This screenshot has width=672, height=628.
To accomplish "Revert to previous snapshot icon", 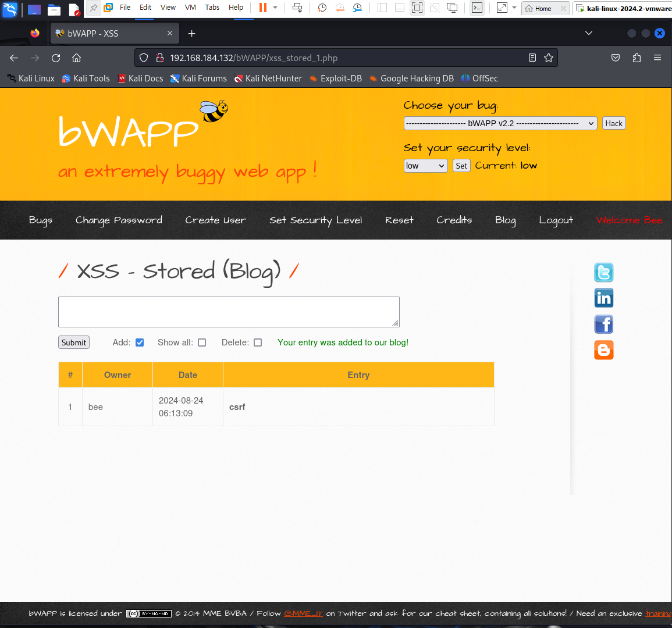I will pyautogui.click(x=339, y=8).
